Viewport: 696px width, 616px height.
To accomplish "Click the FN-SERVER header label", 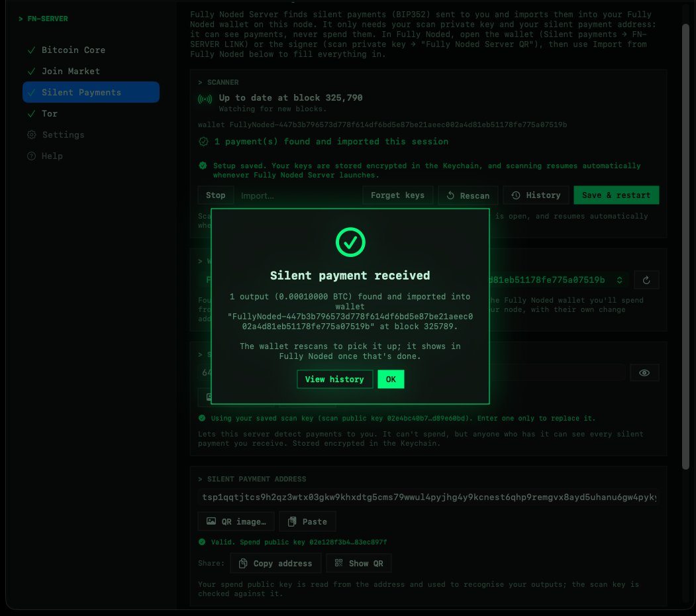I will pyautogui.click(x=48, y=19).
